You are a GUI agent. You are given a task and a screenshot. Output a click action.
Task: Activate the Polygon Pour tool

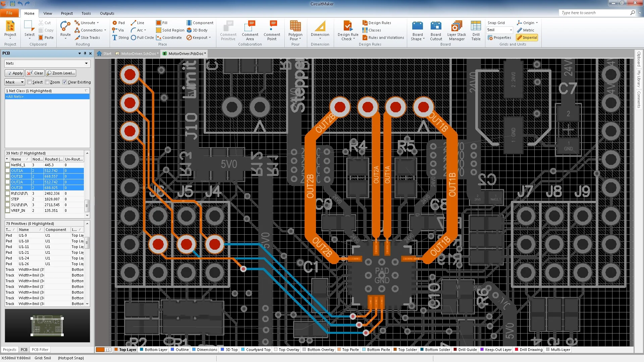tap(295, 30)
